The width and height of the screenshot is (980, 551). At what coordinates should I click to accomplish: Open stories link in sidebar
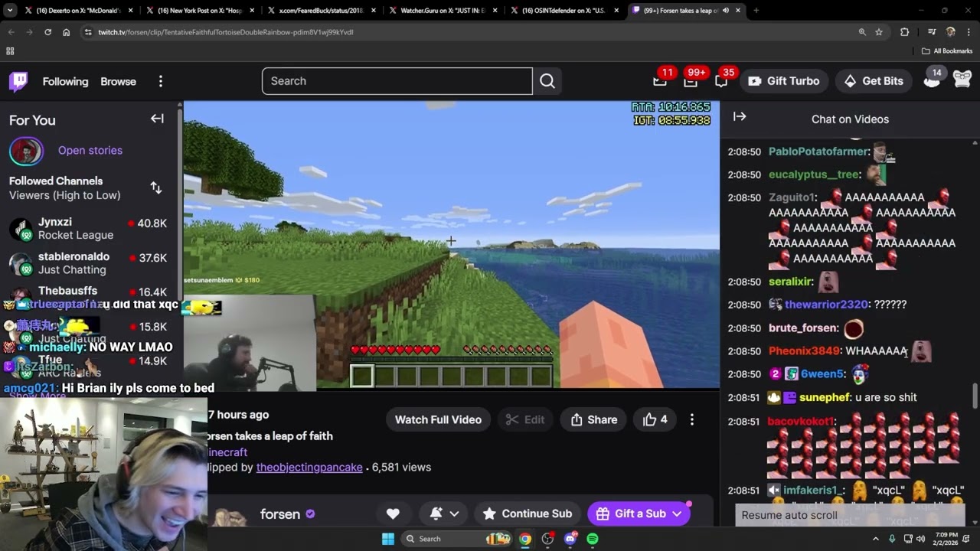(x=90, y=150)
